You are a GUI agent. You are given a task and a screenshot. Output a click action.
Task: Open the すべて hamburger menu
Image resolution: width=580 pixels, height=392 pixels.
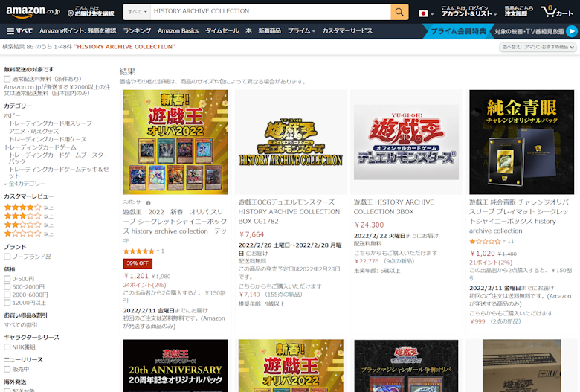[19, 31]
